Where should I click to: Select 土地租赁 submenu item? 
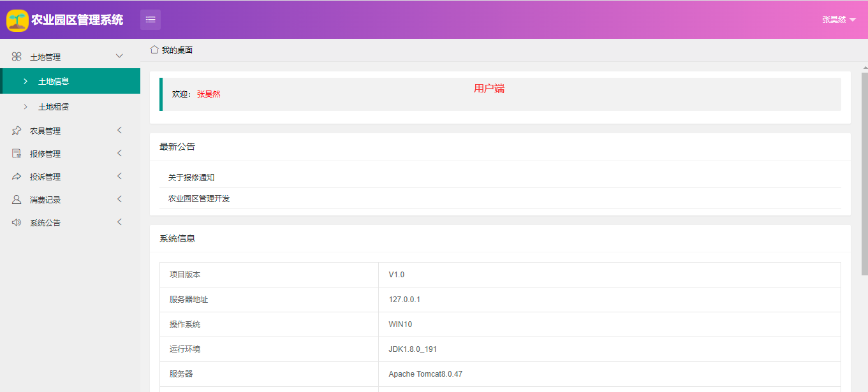(x=70, y=106)
